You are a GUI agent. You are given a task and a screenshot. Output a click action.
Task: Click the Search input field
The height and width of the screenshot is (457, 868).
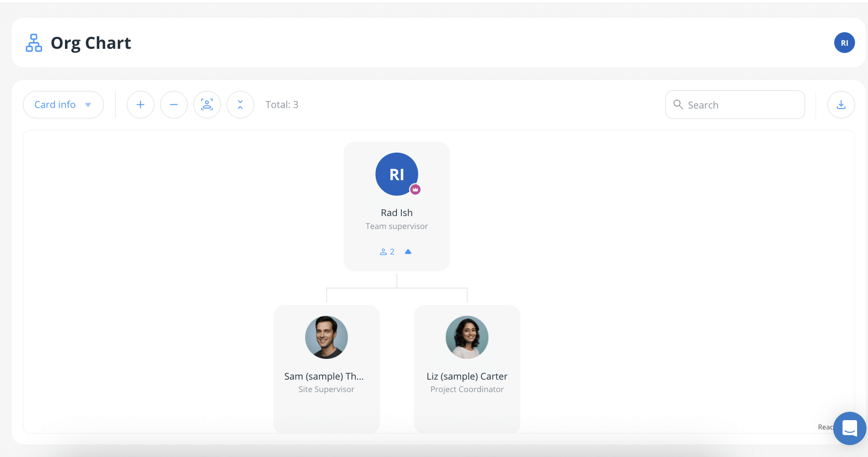click(735, 105)
